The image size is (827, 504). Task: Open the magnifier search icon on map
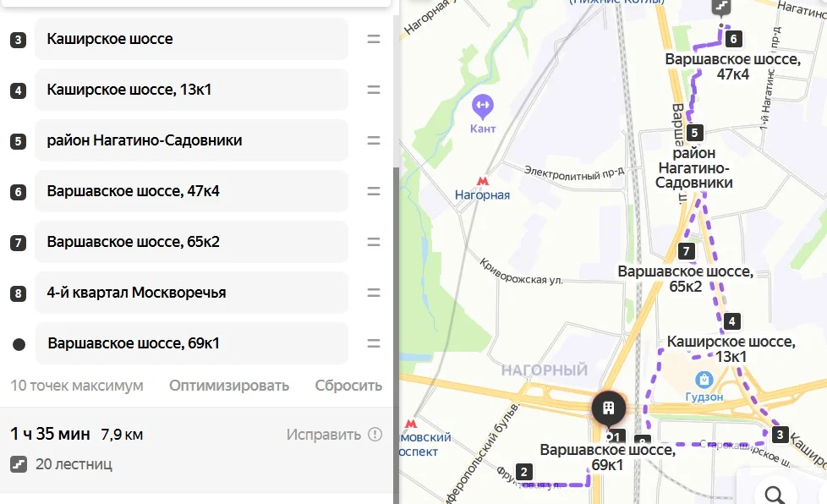pyautogui.click(x=774, y=495)
